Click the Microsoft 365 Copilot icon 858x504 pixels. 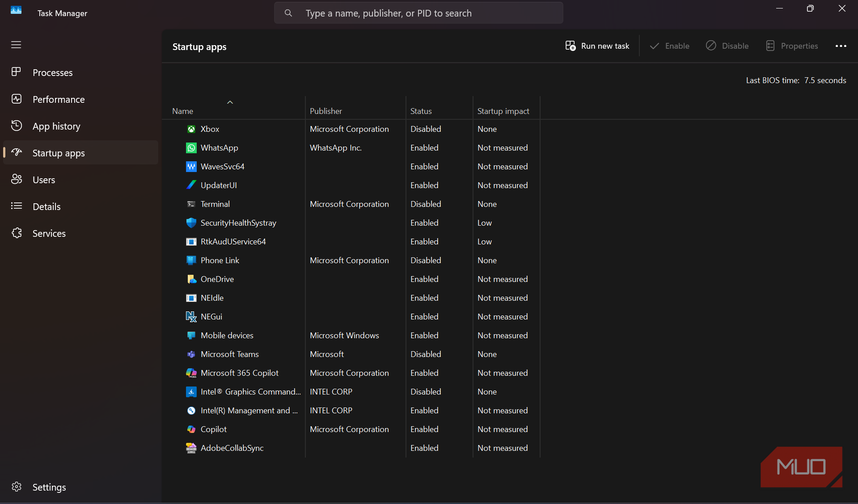tap(191, 373)
